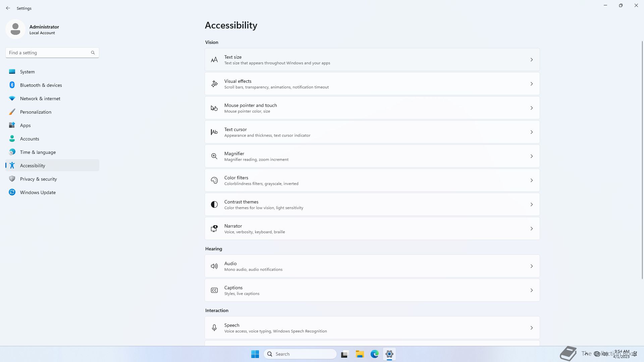
Task: Click the Windows Update sync icon
Action: [x=12, y=192]
